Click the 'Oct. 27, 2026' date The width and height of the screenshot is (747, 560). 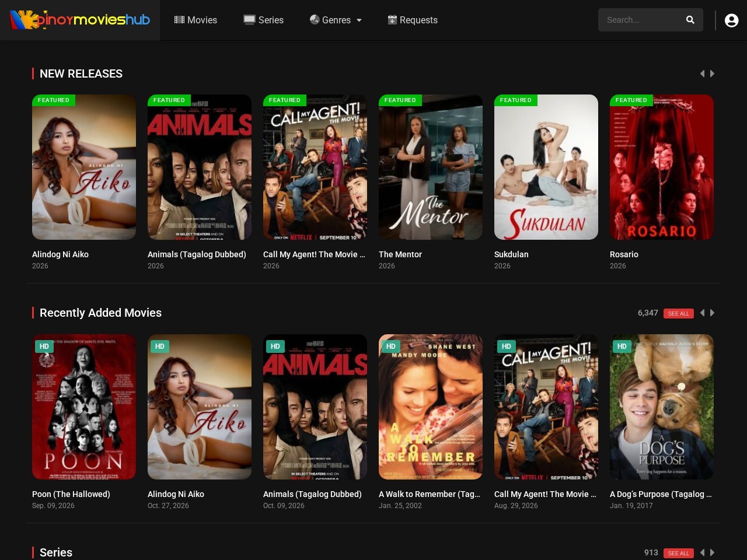click(168, 506)
